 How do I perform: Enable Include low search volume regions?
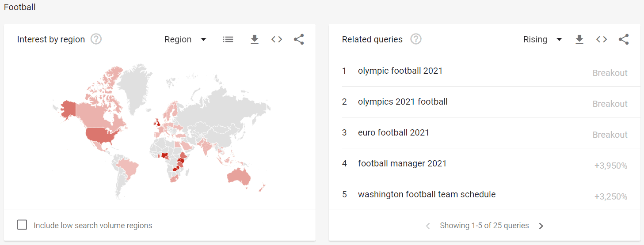(x=22, y=225)
